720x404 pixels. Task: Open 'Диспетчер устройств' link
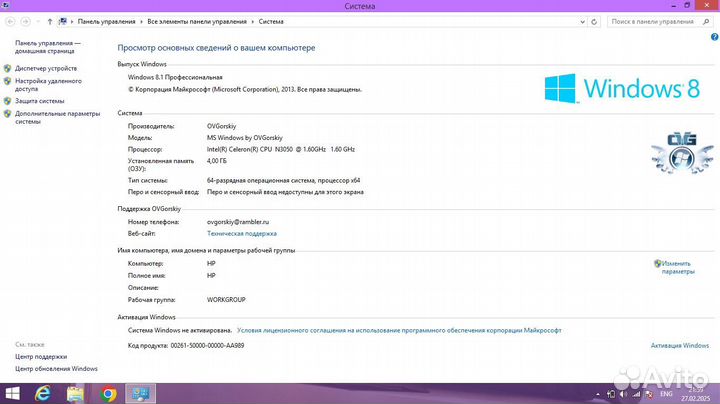point(46,68)
